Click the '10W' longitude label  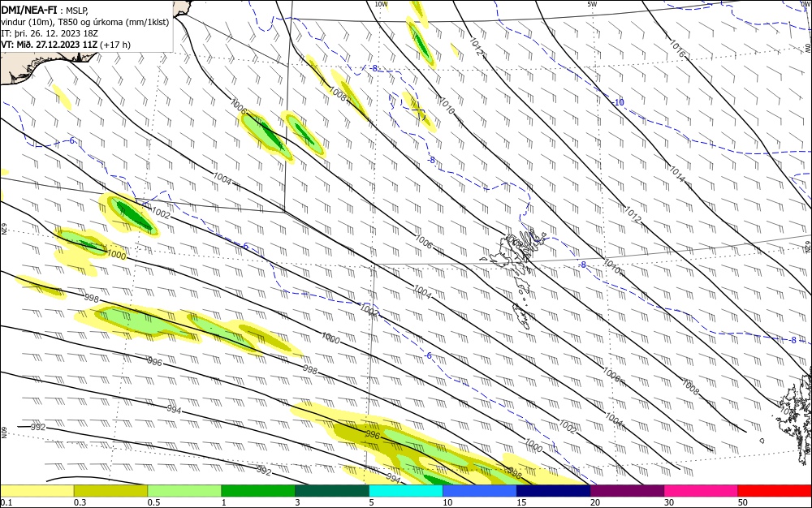click(381, 4)
